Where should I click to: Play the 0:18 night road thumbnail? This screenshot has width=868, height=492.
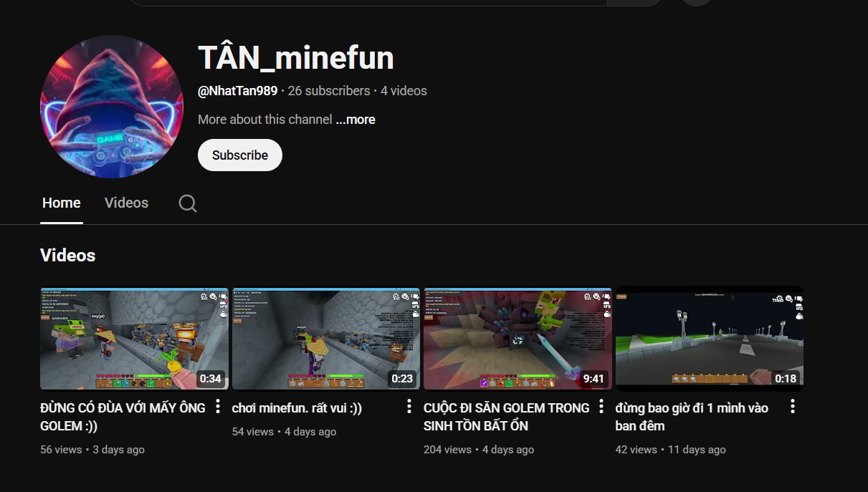tap(709, 339)
